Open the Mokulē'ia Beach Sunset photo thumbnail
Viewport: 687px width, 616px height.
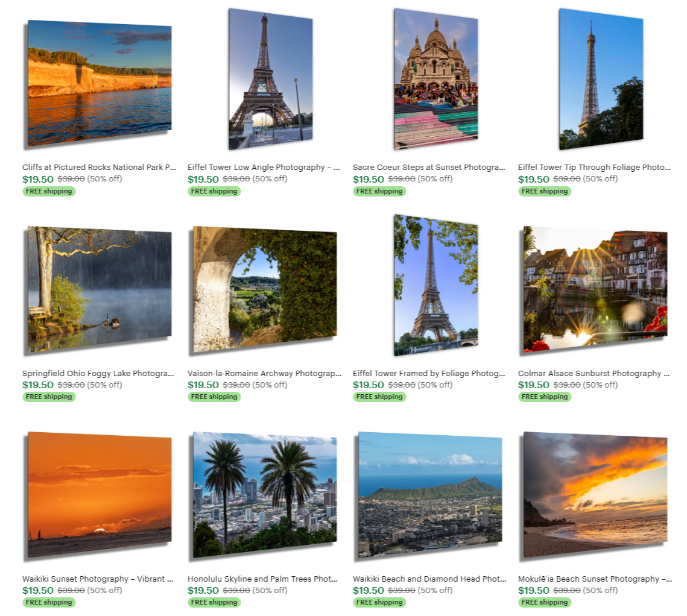click(595, 495)
